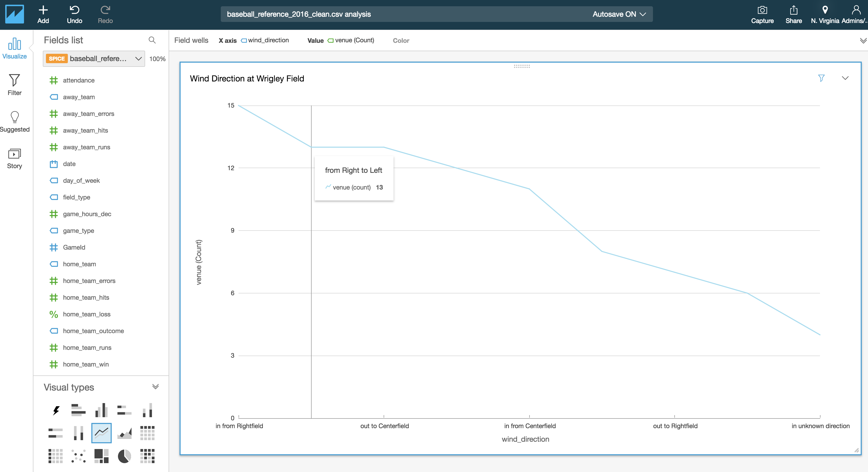Pick the area line chart visual
868x472 pixels.
click(x=124, y=433)
